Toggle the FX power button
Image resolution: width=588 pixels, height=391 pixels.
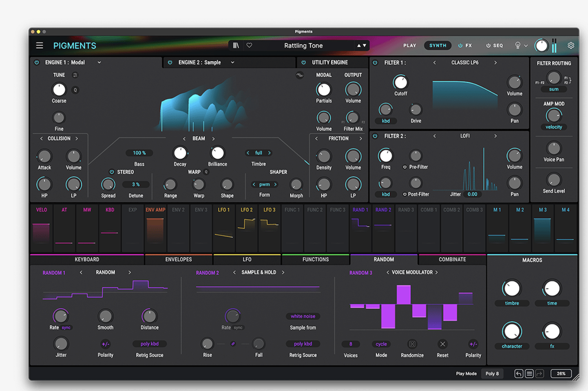[x=460, y=46]
